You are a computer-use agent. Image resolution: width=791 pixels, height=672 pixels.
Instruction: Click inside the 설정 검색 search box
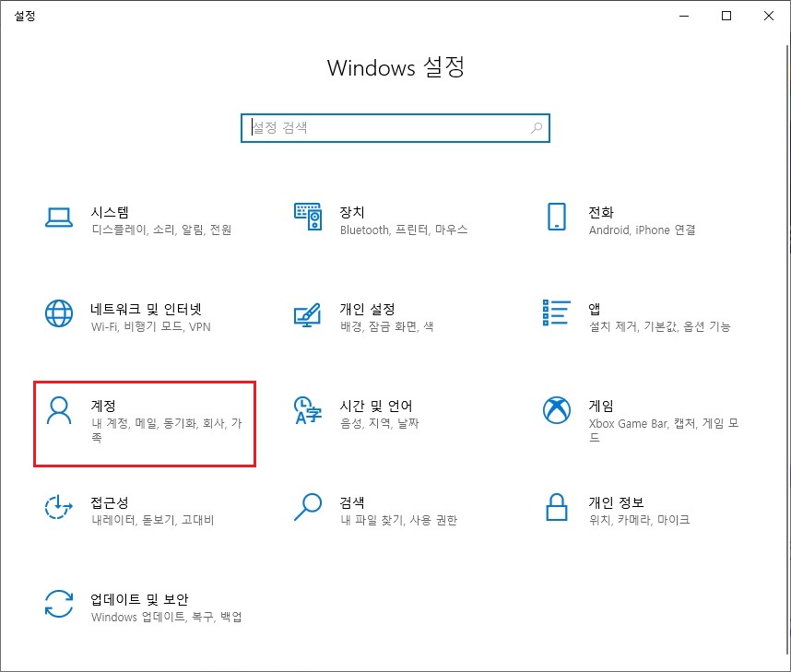tap(387, 127)
